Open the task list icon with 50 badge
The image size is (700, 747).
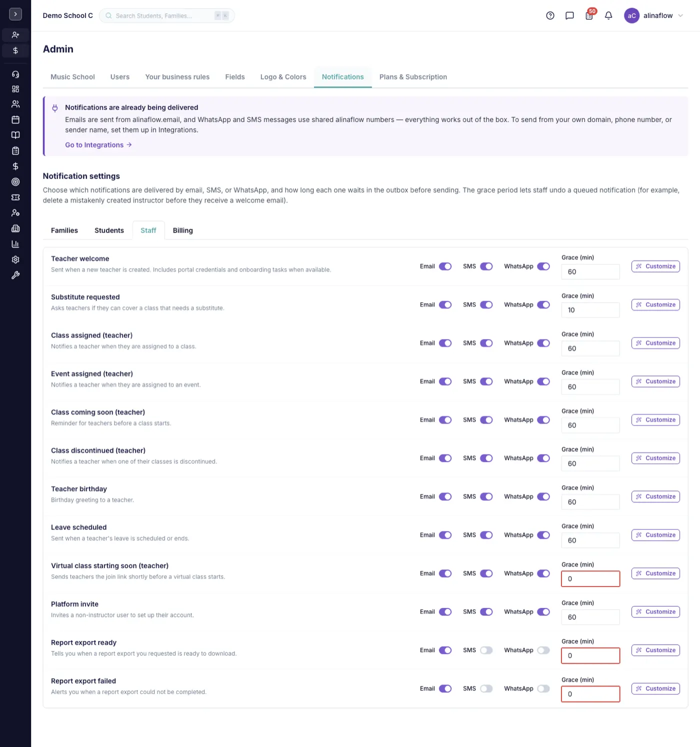(589, 15)
